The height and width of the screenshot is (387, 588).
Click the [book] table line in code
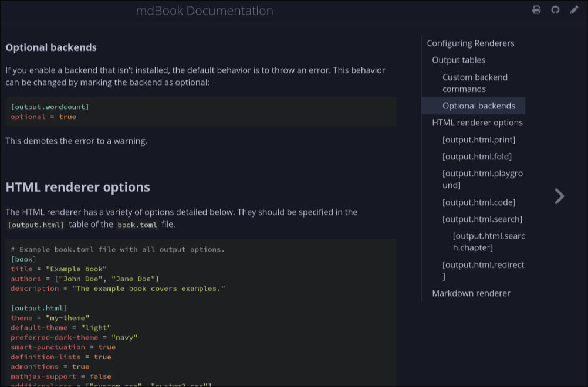(23, 259)
